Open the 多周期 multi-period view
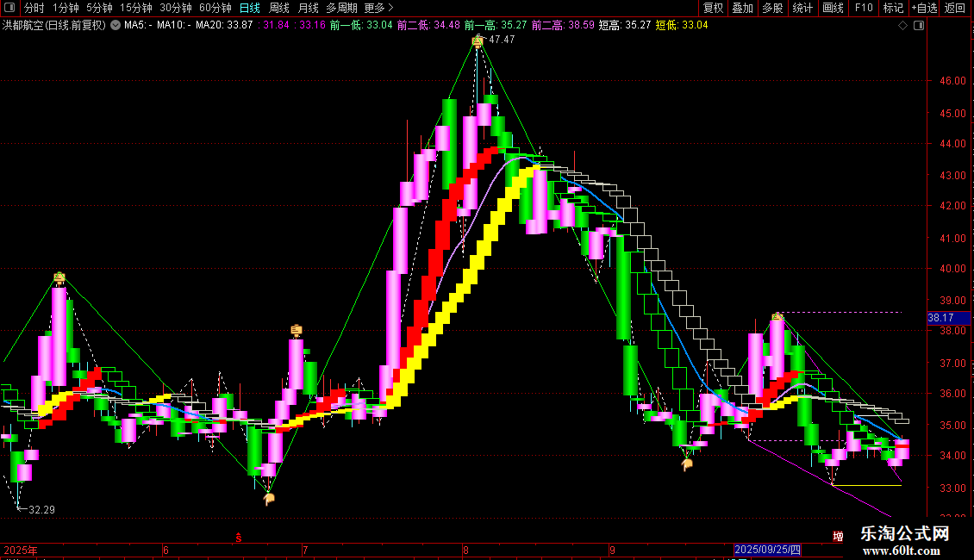Screen dimensions: 974x560 [x=341, y=8]
